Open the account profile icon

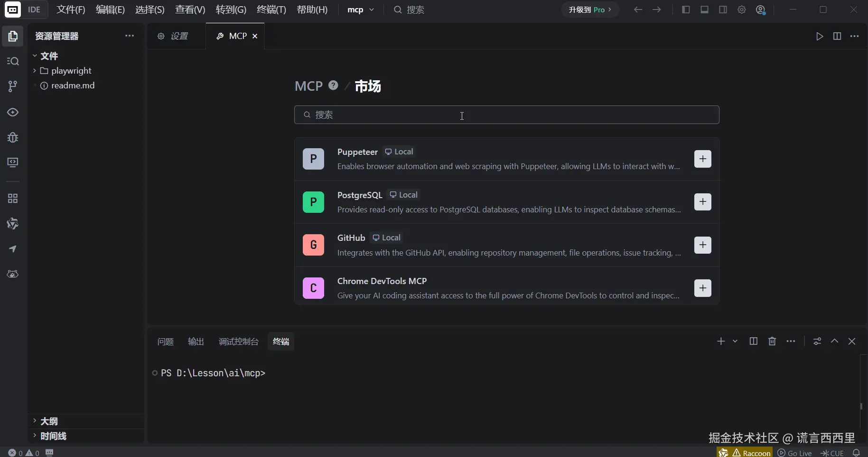761,10
